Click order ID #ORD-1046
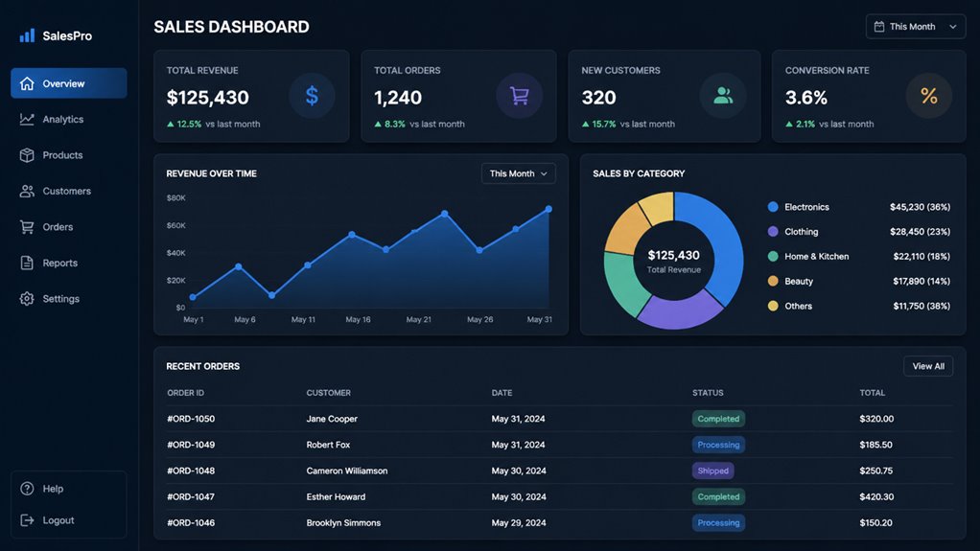This screenshot has width=980, height=551. (191, 523)
